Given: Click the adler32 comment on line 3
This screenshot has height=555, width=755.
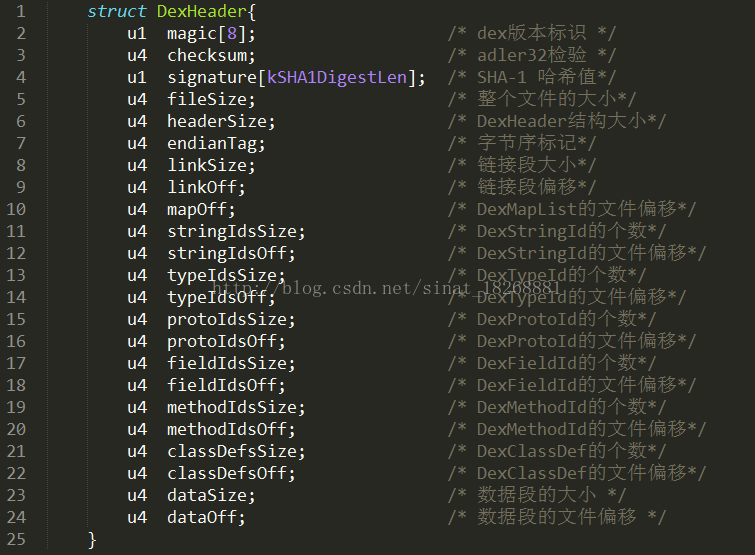Looking at the screenshot, I should (532, 55).
